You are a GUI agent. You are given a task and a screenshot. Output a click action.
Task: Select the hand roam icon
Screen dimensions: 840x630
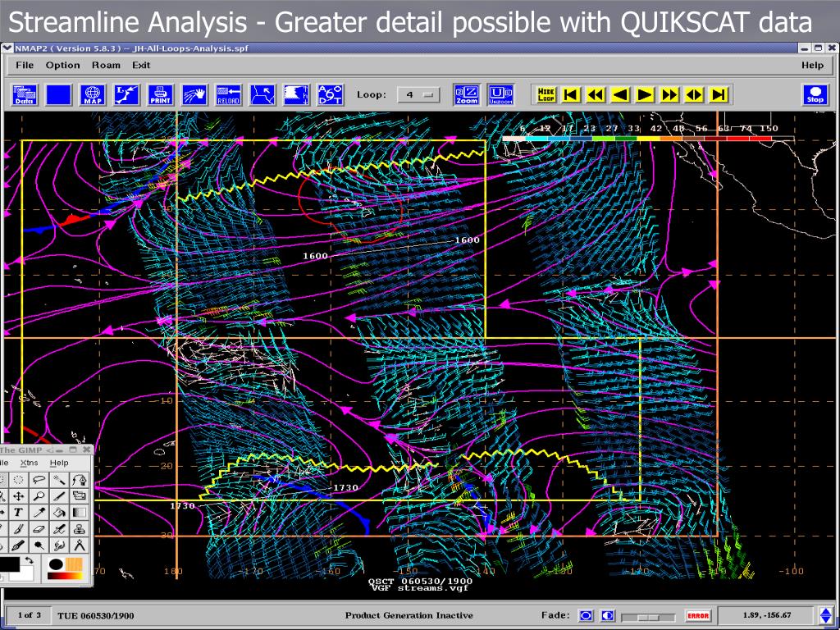pos(194,95)
